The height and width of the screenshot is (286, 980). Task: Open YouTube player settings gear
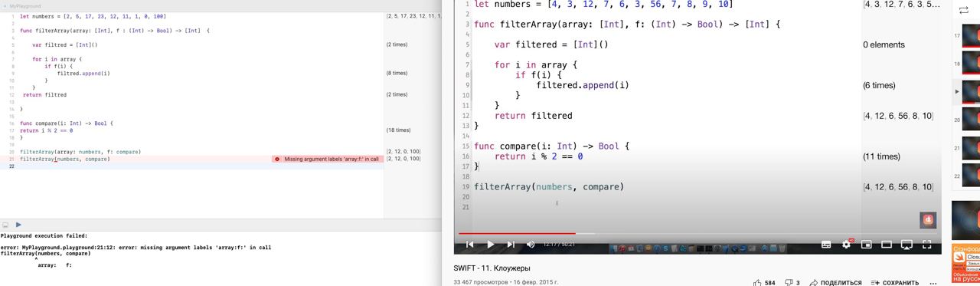click(847, 245)
